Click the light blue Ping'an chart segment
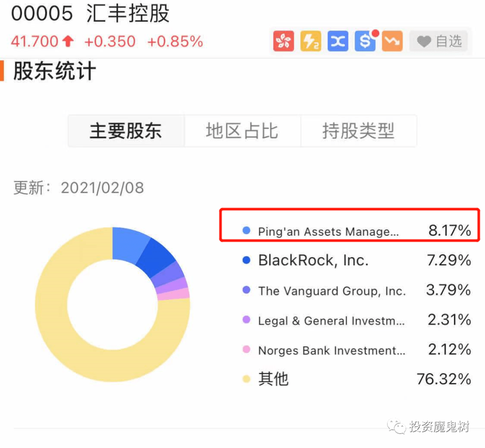 point(128,244)
